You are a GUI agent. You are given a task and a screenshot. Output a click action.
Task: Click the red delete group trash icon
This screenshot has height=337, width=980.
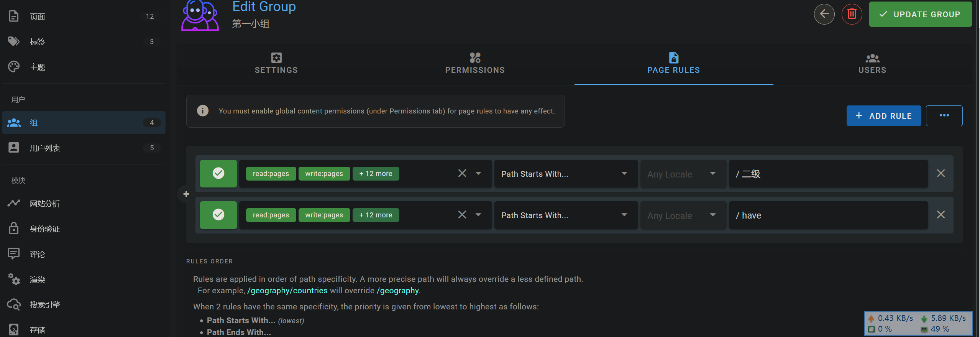852,14
